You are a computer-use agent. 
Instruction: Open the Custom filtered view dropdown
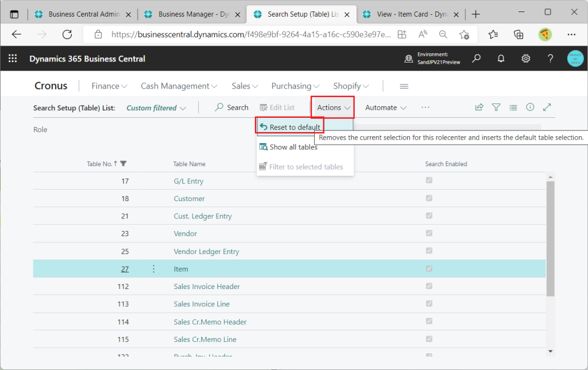(x=156, y=108)
